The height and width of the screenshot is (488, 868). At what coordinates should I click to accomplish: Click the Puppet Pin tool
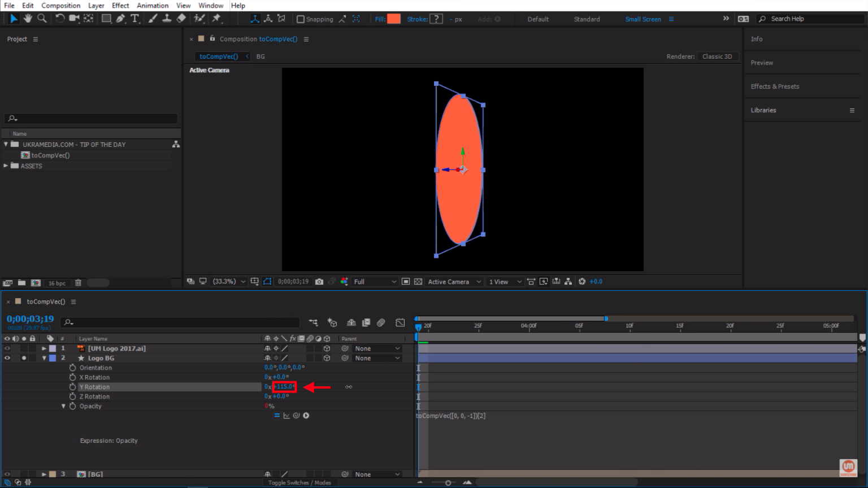pyautogui.click(x=216, y=19)
